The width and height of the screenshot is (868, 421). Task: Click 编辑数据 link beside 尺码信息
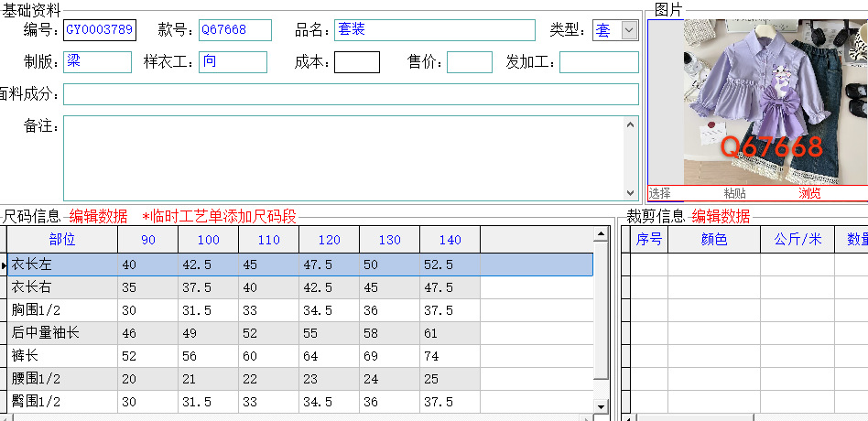click(x=98, y=216)
